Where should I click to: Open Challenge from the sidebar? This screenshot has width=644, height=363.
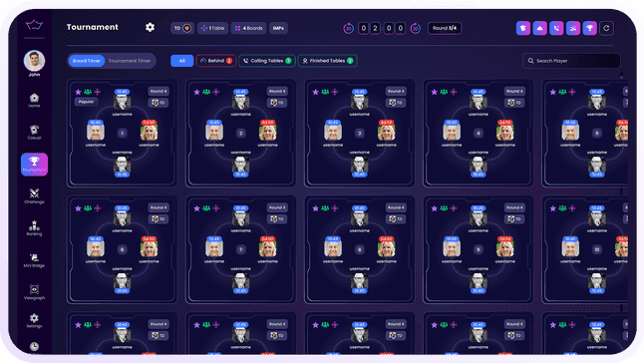point(34,195)
